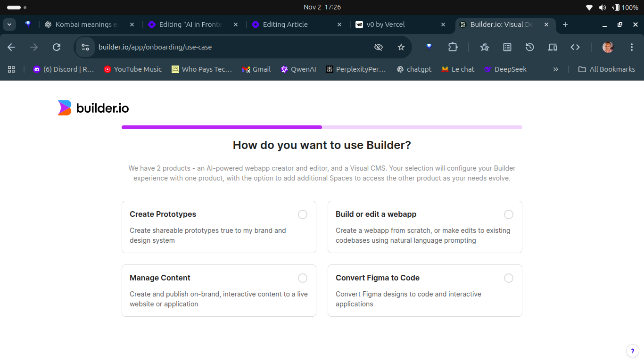
Task: Open the Who Pays Tec... bookmark
Action: click(x=202, y=69)
